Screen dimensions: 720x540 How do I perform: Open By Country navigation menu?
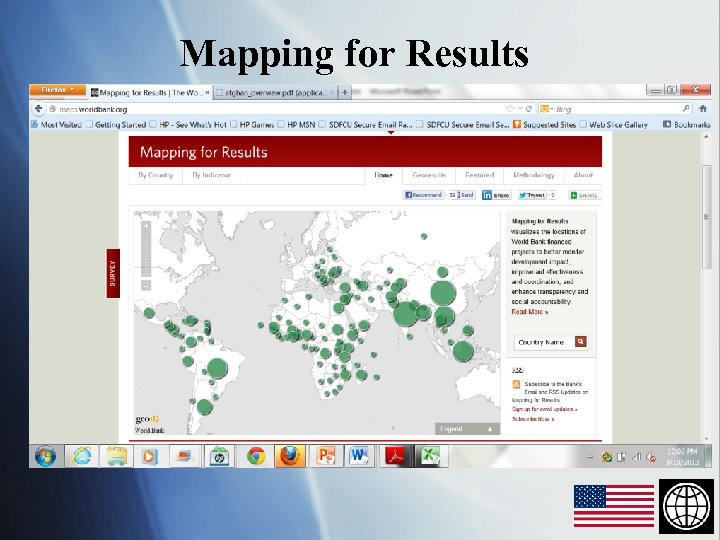[x=156, y=175]
